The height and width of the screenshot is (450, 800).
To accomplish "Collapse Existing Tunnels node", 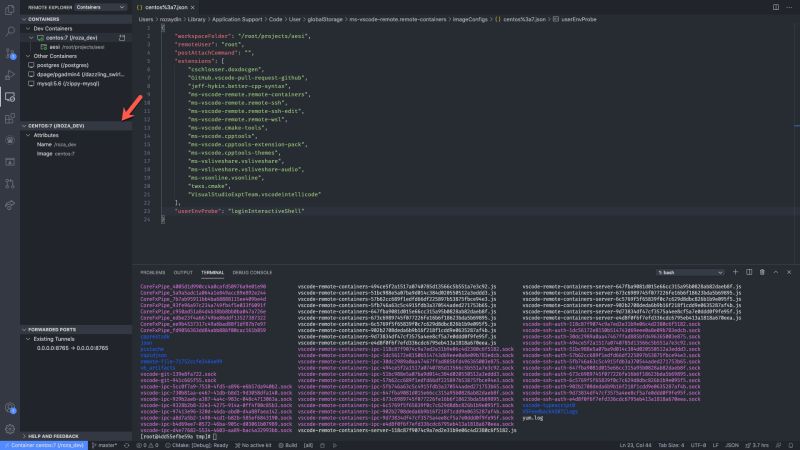I will tap(29, 339).
